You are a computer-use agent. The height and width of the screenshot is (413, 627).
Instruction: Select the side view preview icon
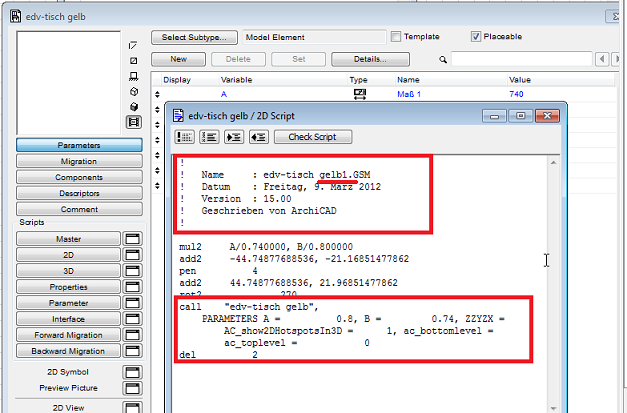coord(134,76)
